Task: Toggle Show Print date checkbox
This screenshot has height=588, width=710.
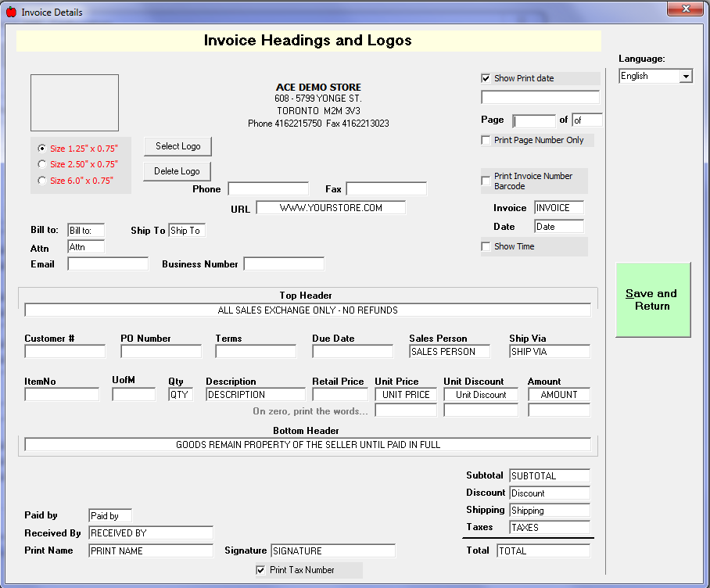Action: 486,78
